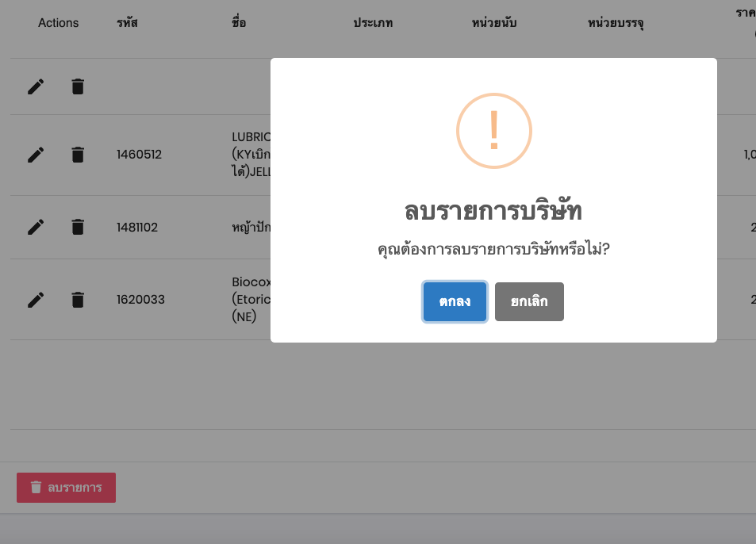This screenshot has height=544, width=756.
Task: Click the trash icon in the blank first row
Action: click(78, 86)
